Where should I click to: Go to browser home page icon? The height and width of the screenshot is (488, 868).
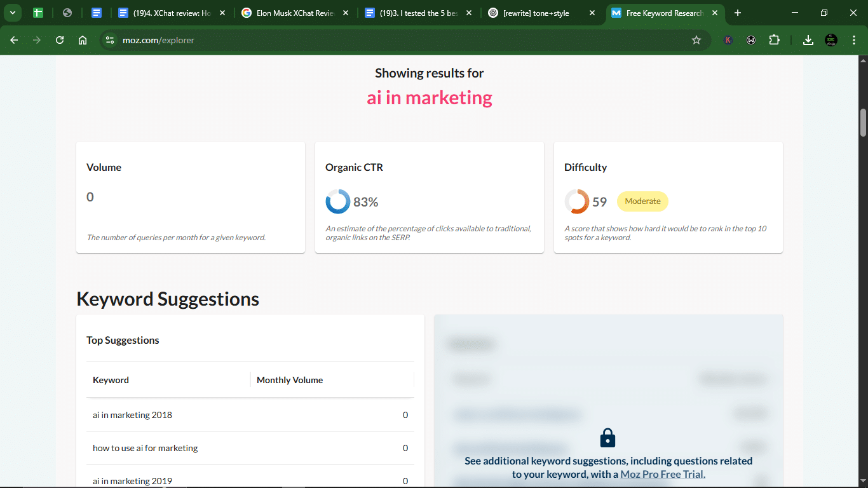pyautogui.click(x=83, y=40)
